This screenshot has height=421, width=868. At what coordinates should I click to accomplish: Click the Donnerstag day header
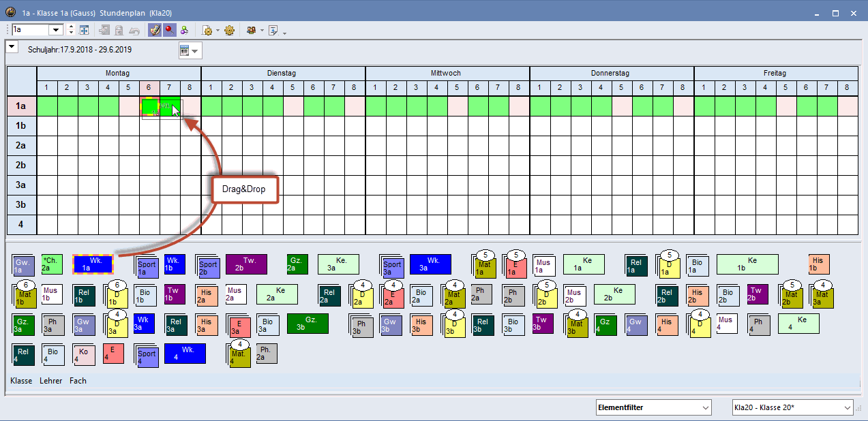coord(611,73)
